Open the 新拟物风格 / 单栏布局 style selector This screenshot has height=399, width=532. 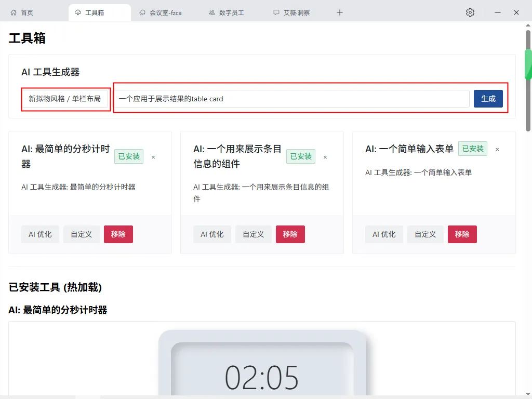(65, 99)
